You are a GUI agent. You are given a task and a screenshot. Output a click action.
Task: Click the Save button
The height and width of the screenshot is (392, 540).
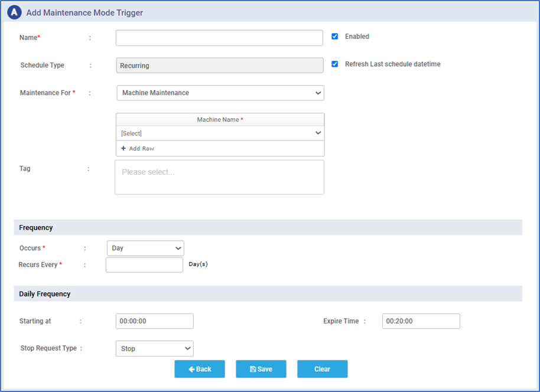click(x=261, y=369)
